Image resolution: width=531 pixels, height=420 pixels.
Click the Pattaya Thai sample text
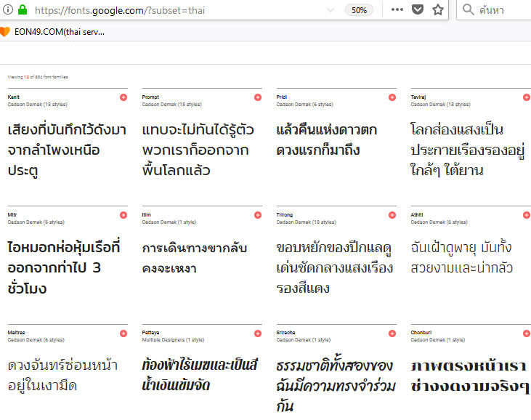click(200, 375)
